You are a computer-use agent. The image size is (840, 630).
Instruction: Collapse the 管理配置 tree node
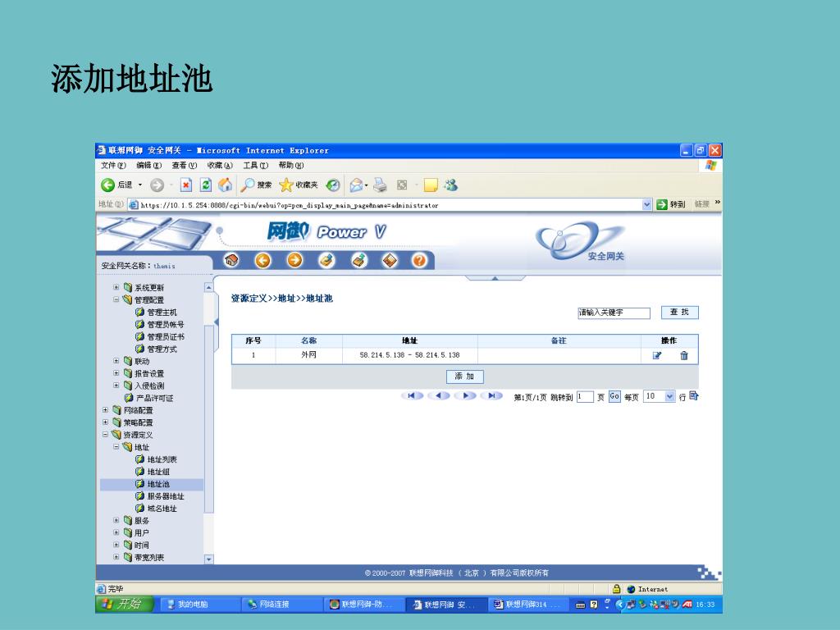tap(116, 299)
